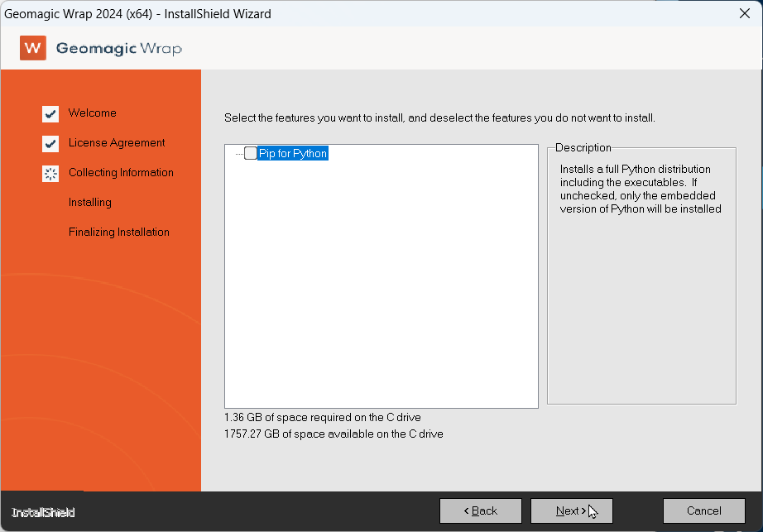This screenshot has height=532, width=763.
Task: Click the Collecting Information step label
Action: pos(121,173)
